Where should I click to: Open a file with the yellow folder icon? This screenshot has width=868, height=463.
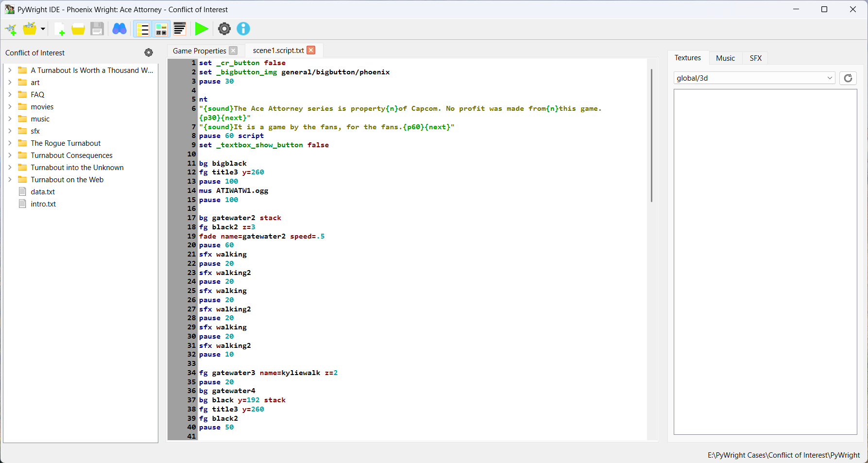pos(78,29)
